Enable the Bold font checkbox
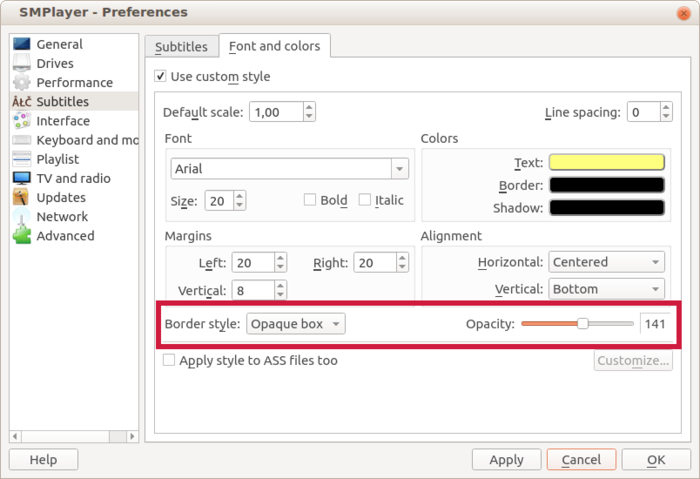 pos(310,200)
